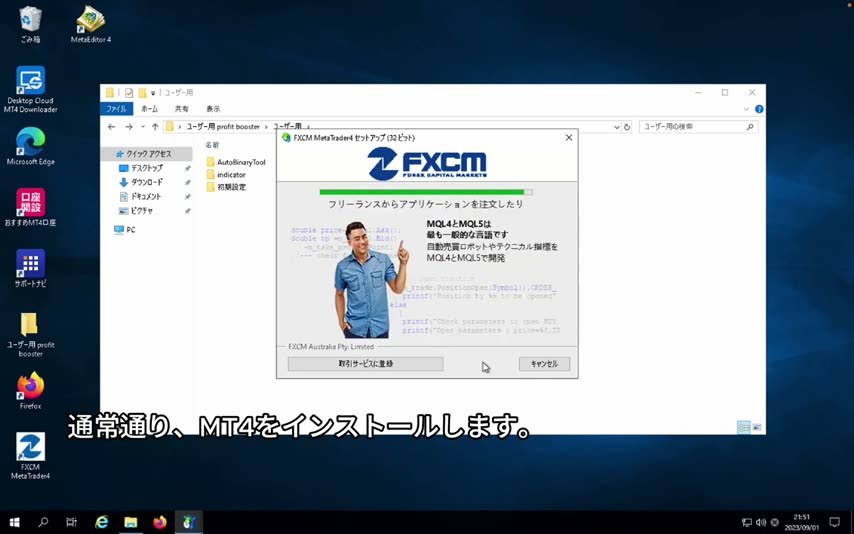Open ユーザー用 profit booster desktop folder

[30, 333]
